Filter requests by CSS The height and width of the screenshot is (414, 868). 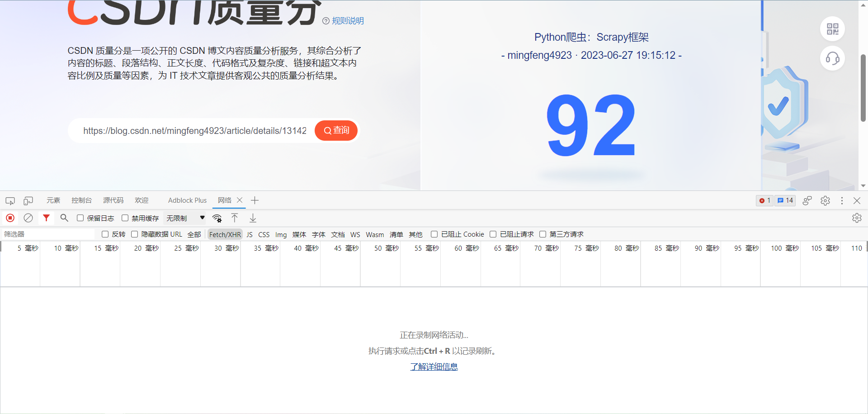click(x=264, y=234)
